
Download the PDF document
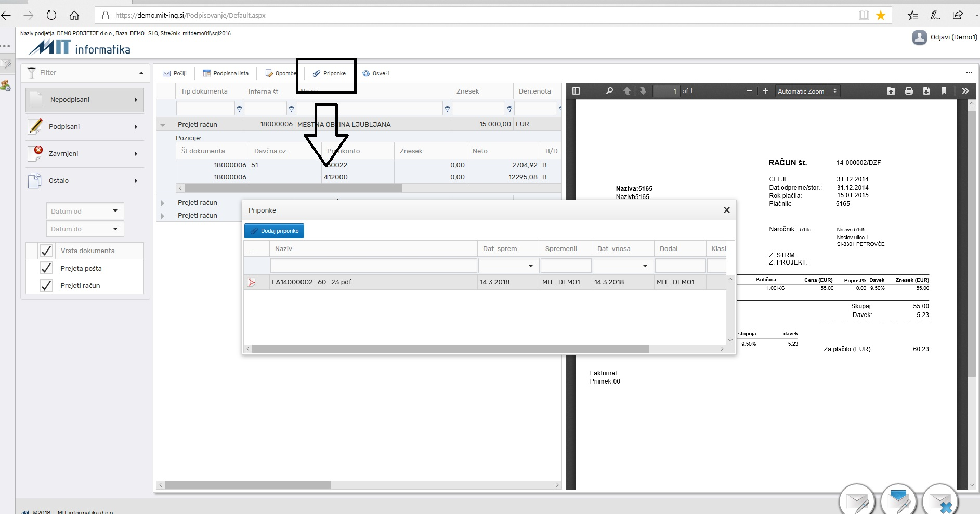(x=926, y=91)
